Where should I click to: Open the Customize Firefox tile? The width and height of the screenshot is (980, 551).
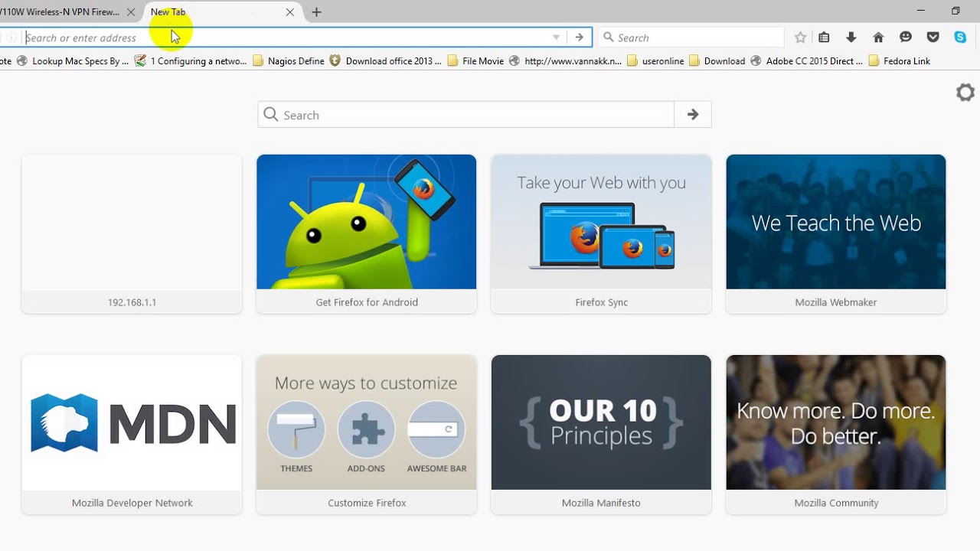[x=367, y=434]
